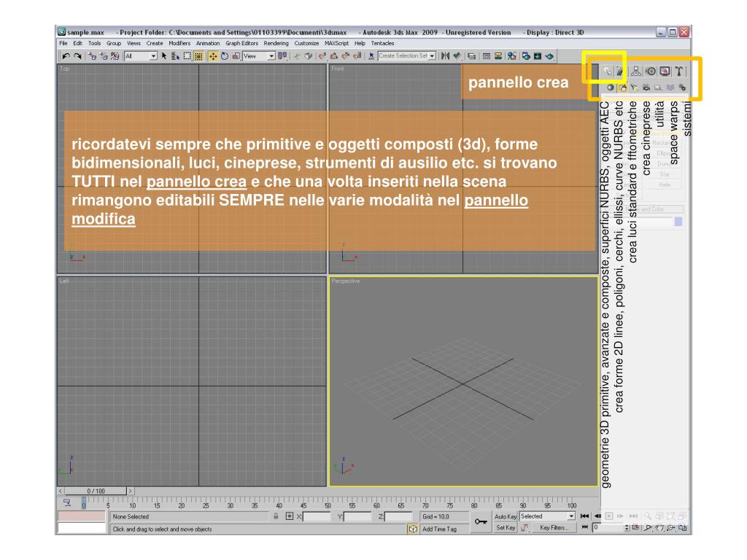Toggle Set Key mode
Screen dimensions: 747x560
pos(505,527)
